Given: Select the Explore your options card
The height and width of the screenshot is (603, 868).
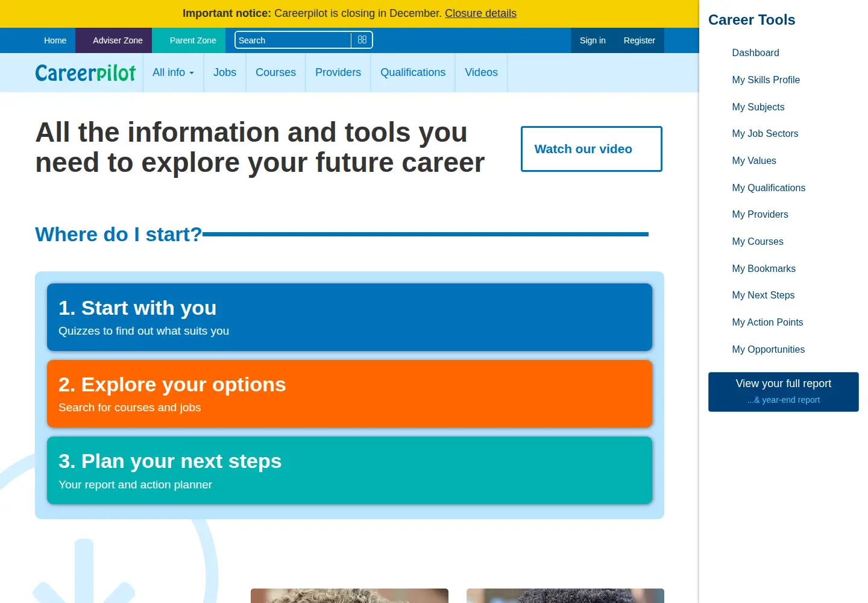Looking at the screenshot, I should (x=350, y=394).
